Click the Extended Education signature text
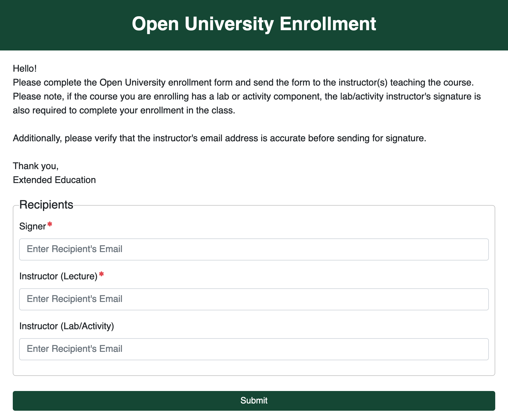 pos(54,180)
